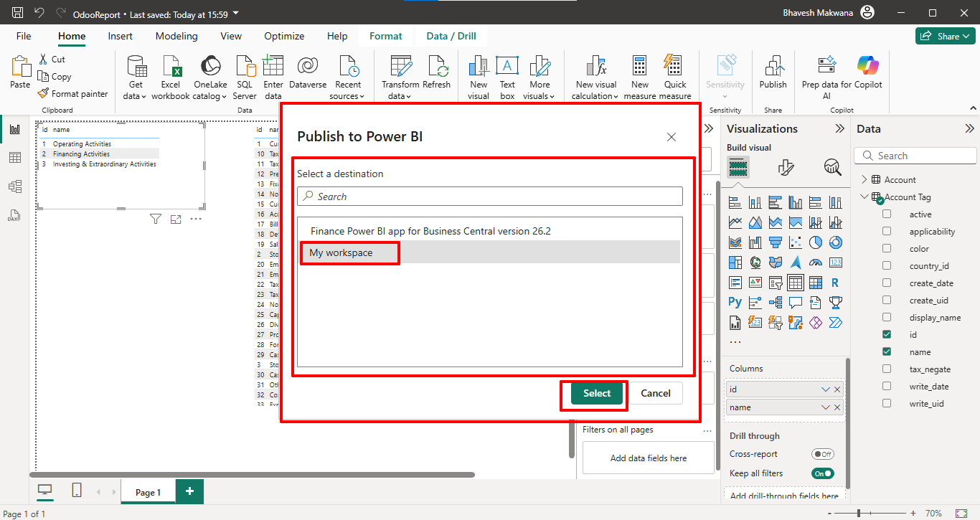The height and width of the screenshot is (520, 980).
Task: Click the Select button in dialog
Action: coord(597,393)
